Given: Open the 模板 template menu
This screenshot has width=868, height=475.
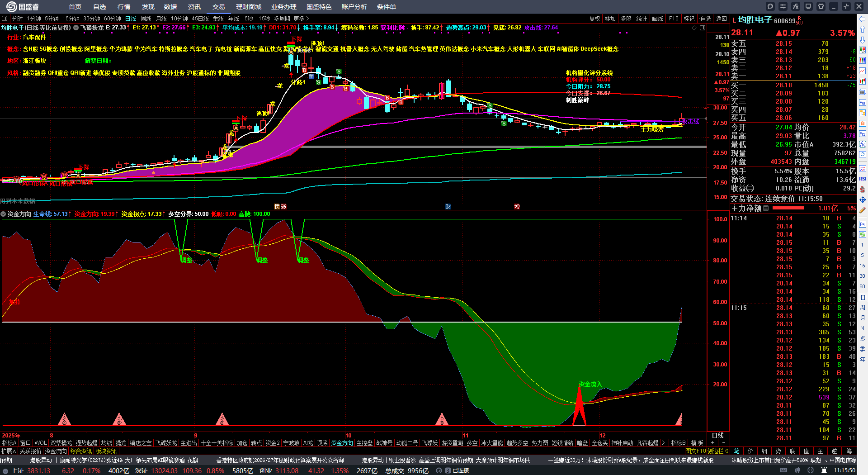Looking at the screenshot, I should (x=698, y=443).
